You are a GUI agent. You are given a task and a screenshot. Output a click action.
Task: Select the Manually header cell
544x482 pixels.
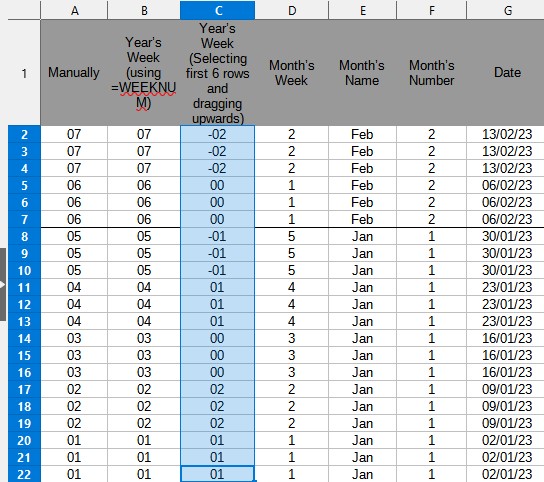(74, 73)
